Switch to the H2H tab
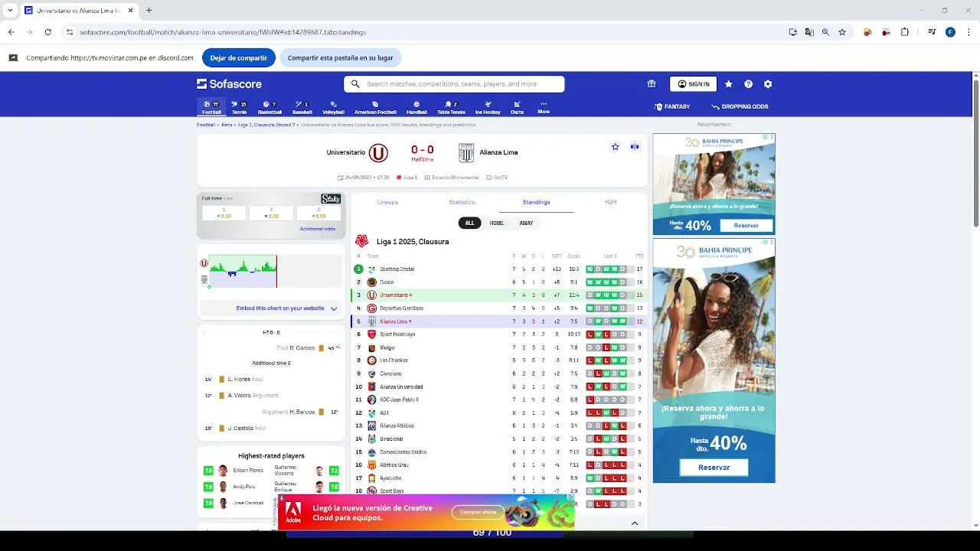 pyautogui.click(x=610, y=202)
